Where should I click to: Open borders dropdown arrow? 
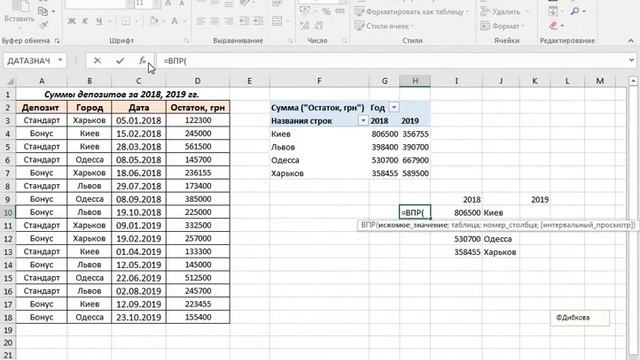pos(136,21)
